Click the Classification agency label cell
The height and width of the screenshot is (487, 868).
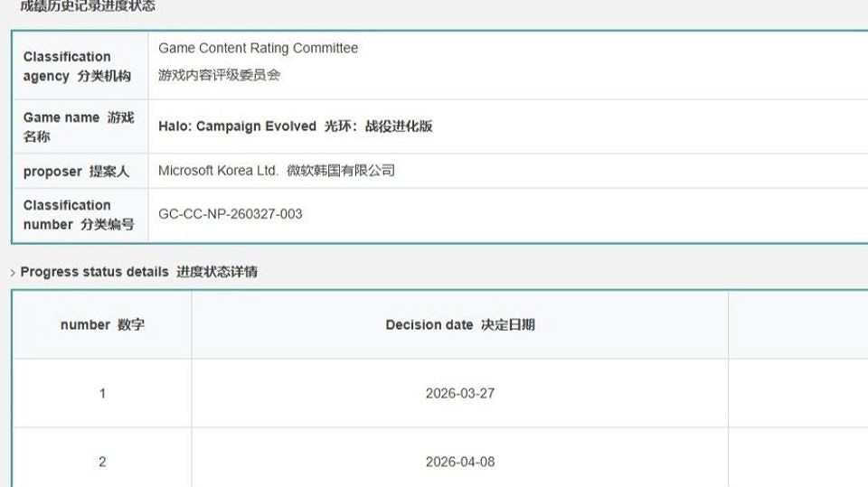point(79,66)
